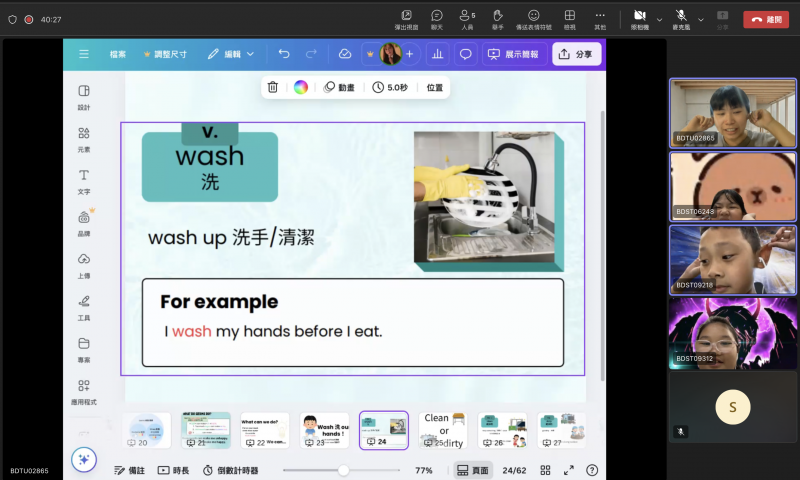Viewport: 800px width, 480px height.
Task: Delete the page with trash icon
Action: pyautogui.click(x=273, y=87)
